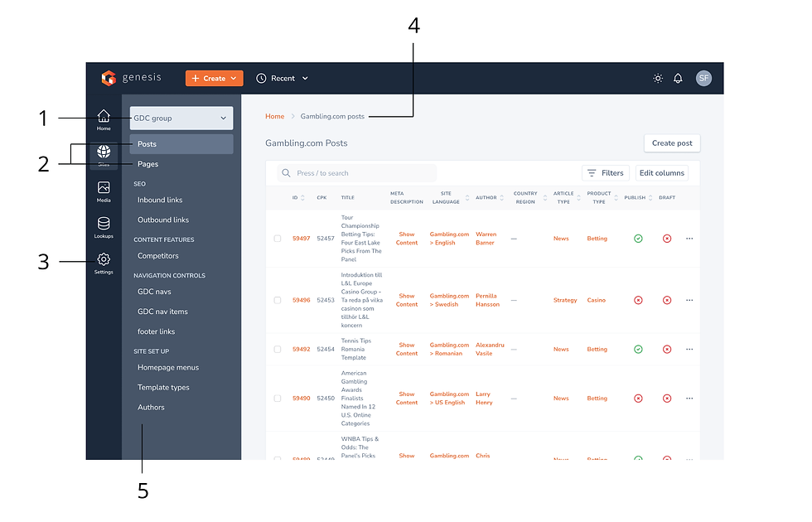812x522 pixels.
Task: Open notifications bell icon
Action: [x=678, y=78]
